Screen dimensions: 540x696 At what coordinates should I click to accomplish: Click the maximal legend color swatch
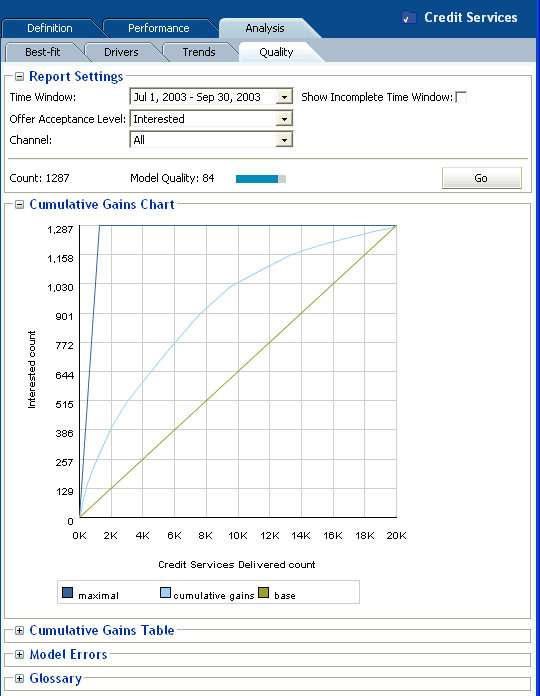click(67, 593)
